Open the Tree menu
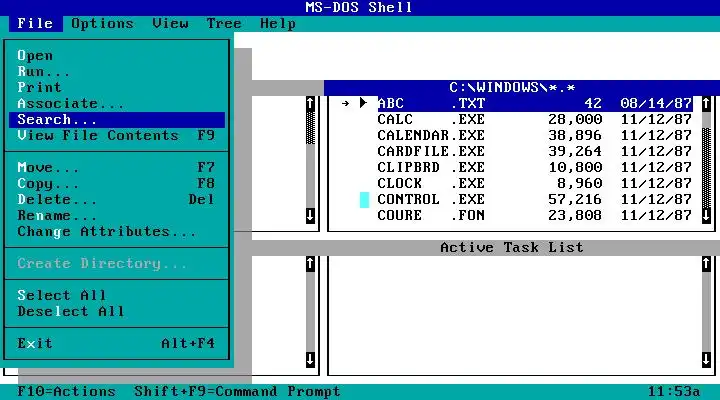 (224, 23)
